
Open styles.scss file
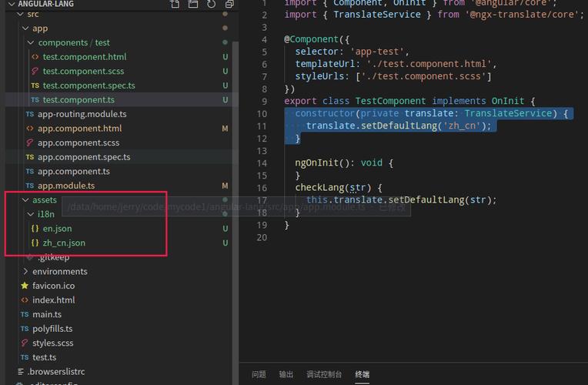52,343
